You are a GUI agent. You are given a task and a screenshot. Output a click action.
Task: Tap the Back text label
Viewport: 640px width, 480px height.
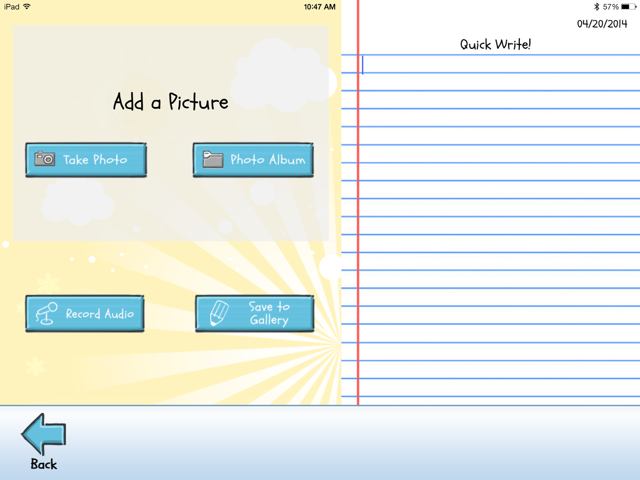pyautogui.click(x=44, y=464)
